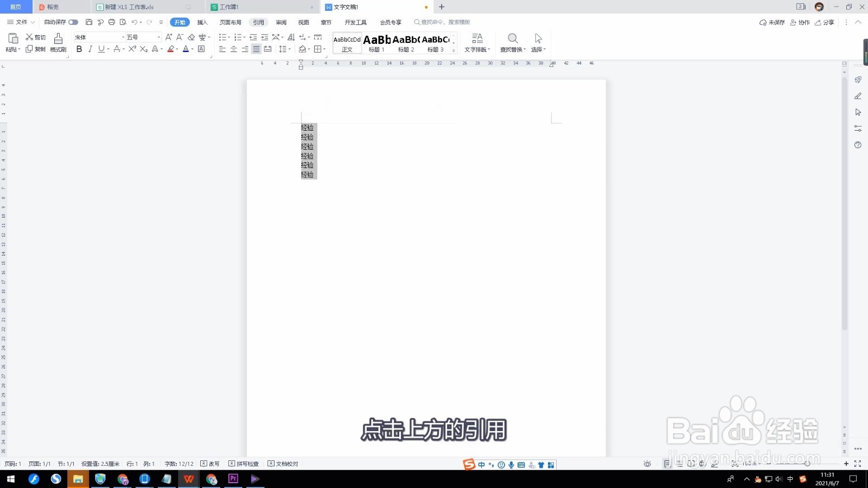868x488 pixels.
Task: Click the format painter (格式刷) icon
Action: pos(58,42)
